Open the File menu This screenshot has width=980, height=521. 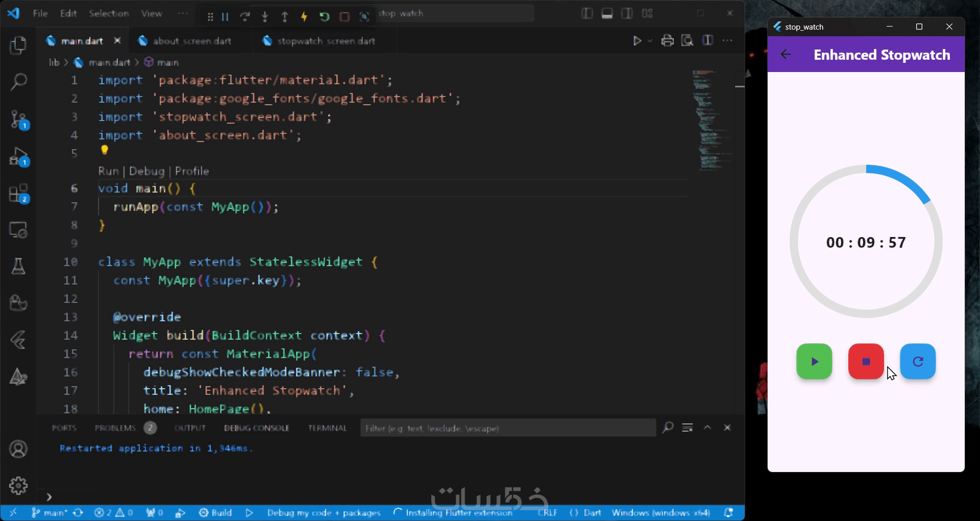(40, 13)
